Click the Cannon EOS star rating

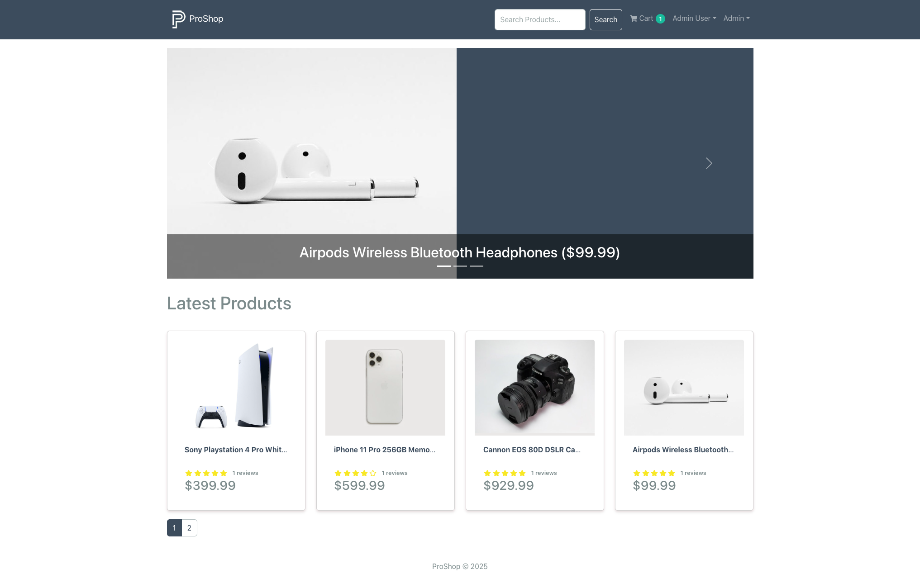point(505,473)
